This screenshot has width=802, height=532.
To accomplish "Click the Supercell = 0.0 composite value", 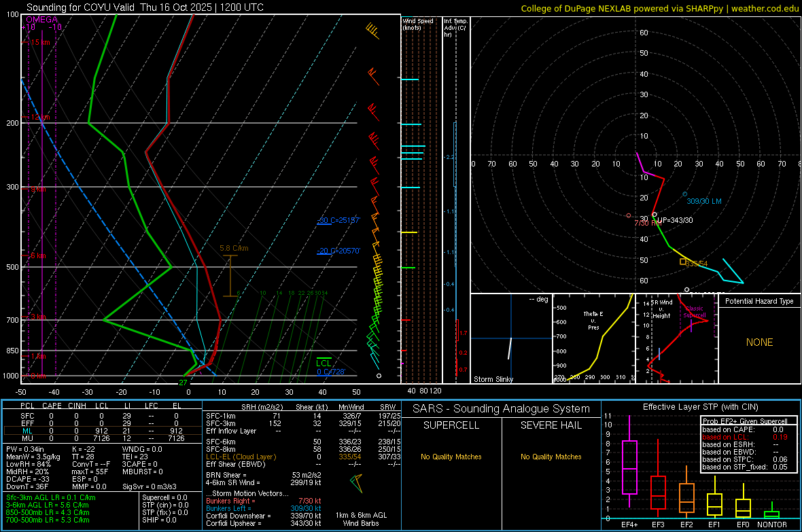I will pyautogui.click(x=164, y=497).
